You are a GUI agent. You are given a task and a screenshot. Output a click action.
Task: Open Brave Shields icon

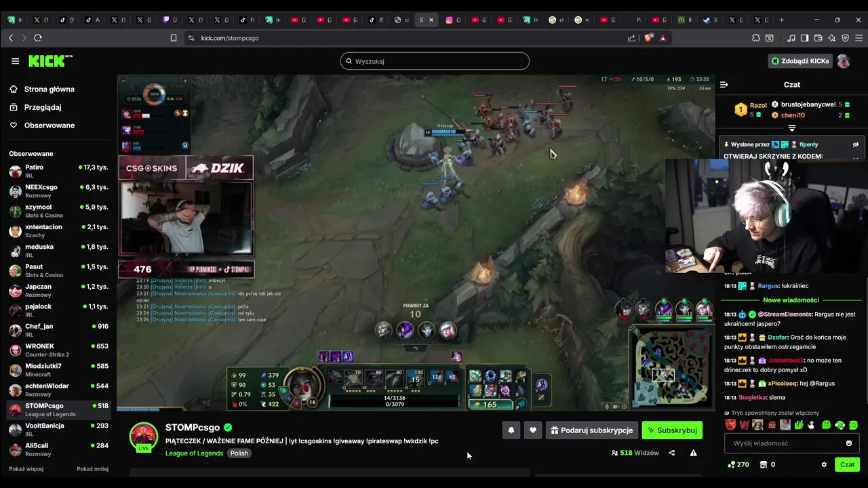pos(649,38)
